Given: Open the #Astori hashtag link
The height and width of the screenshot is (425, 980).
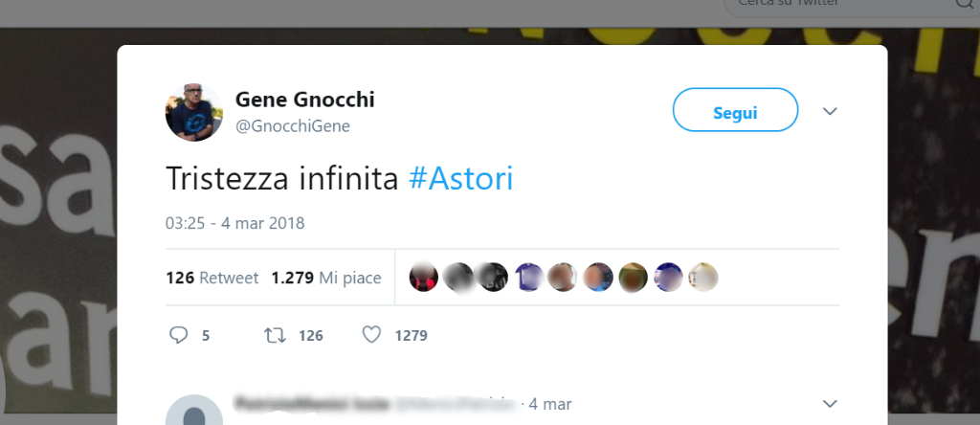Looking at the screenshot, I should (x=460, y=179).
